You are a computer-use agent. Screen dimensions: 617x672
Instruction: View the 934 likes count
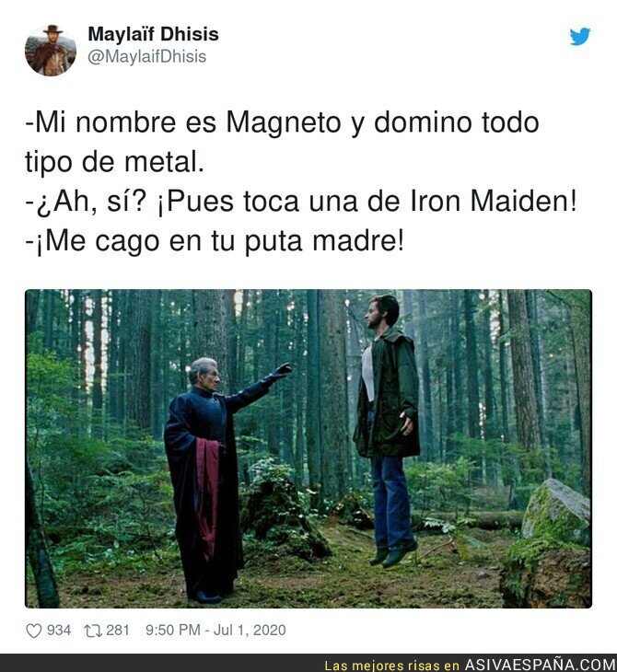[59, 630]
